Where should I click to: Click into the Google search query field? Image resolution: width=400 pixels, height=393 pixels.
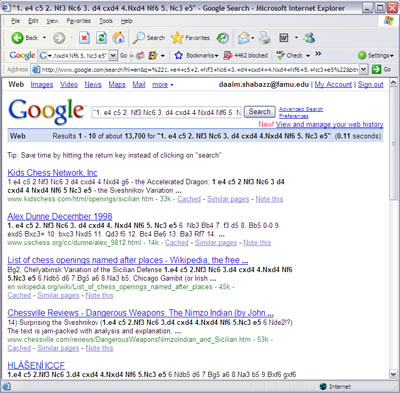(x=166, y=113)
